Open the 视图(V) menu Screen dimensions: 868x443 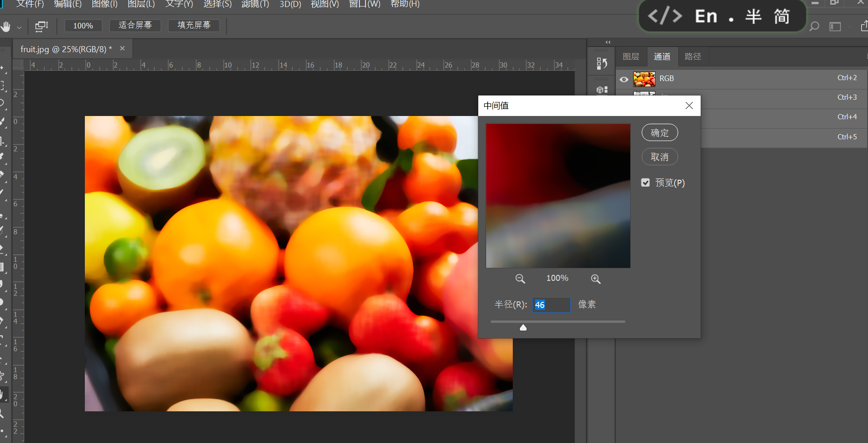pos(324,4)
